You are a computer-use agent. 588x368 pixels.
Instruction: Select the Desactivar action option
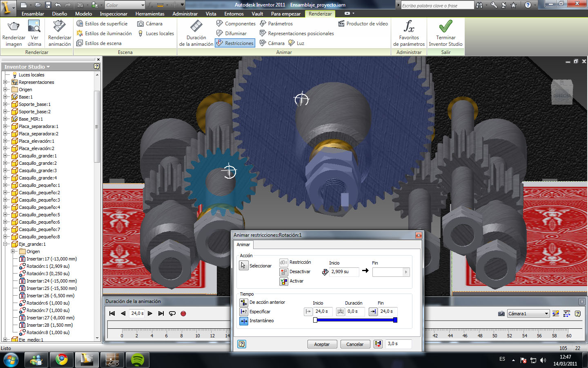click(x=284, y=272)
